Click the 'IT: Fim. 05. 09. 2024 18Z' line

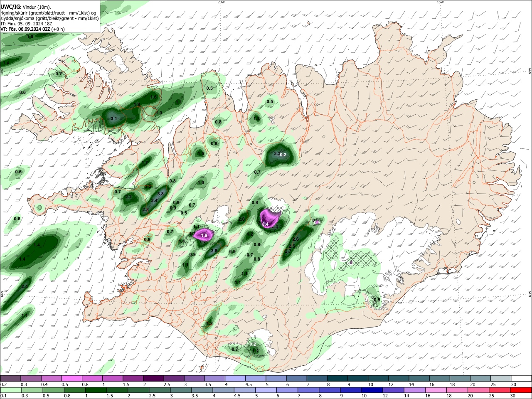[x=26, y=24]
